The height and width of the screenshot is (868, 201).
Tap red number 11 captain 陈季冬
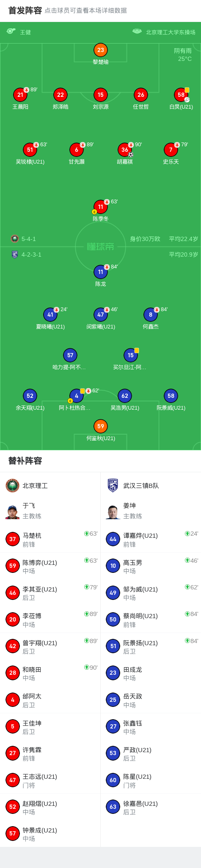(x=101, y=207)
